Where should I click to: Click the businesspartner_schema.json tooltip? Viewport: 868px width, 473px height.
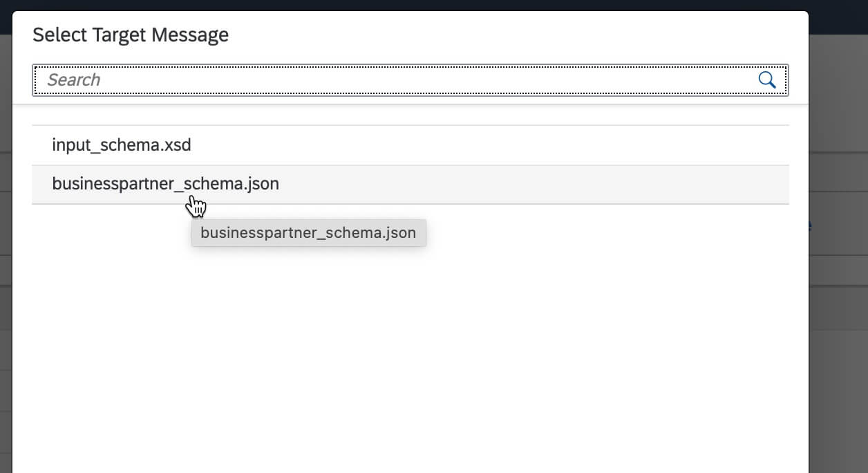tap(308, 232)
